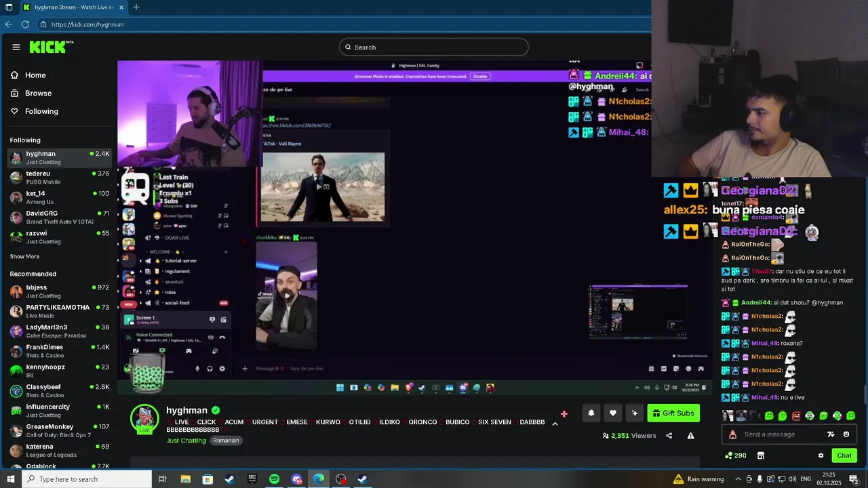Expand stream title with chevron arrow
868x488 pixels.
pyautogui.click(x=555, y=423)
